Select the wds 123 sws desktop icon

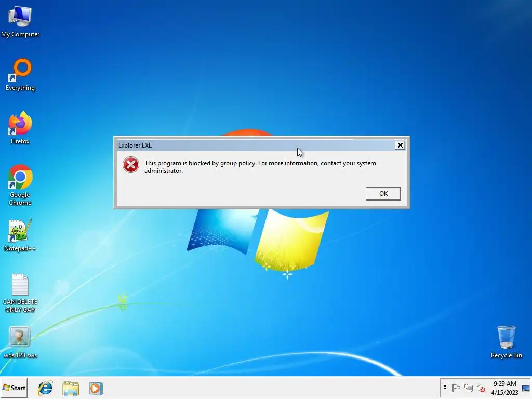point(20,342)
